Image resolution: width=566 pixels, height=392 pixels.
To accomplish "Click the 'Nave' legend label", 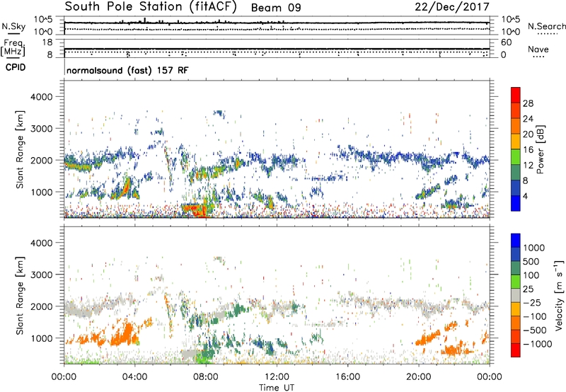I will coord(538,49).
